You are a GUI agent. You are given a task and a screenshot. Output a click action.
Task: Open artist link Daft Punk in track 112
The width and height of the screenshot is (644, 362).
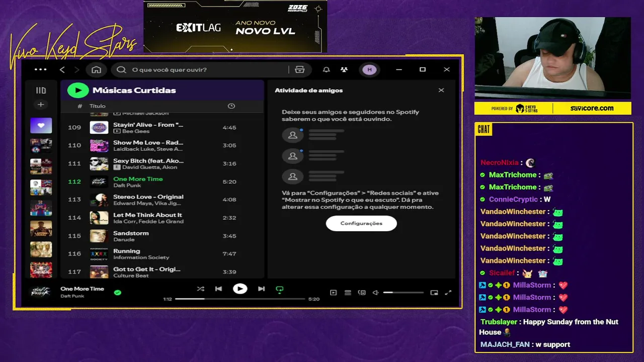pyautogui.click(x=127, y=186)
